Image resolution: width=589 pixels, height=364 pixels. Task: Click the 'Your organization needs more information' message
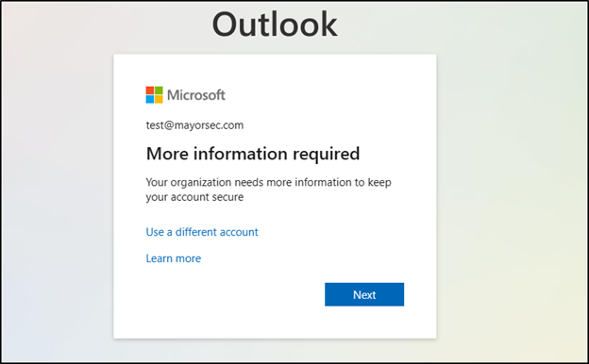click(269, 190)
